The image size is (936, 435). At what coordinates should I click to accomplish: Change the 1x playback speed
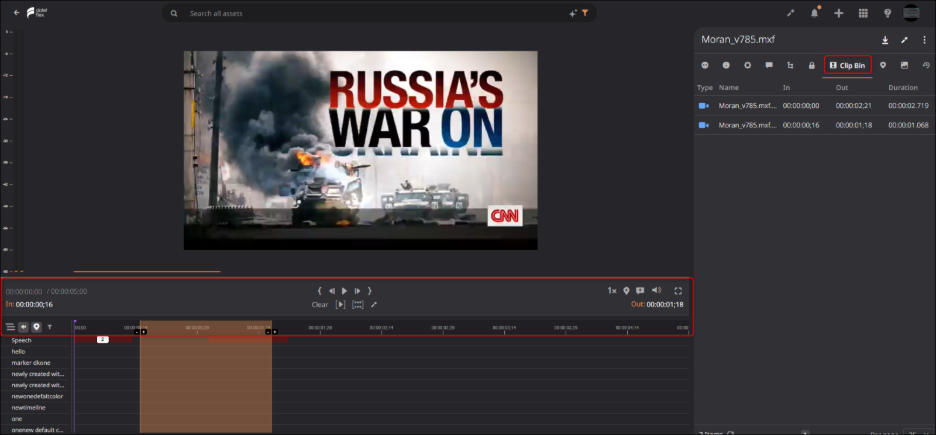(x=612, y=291)
